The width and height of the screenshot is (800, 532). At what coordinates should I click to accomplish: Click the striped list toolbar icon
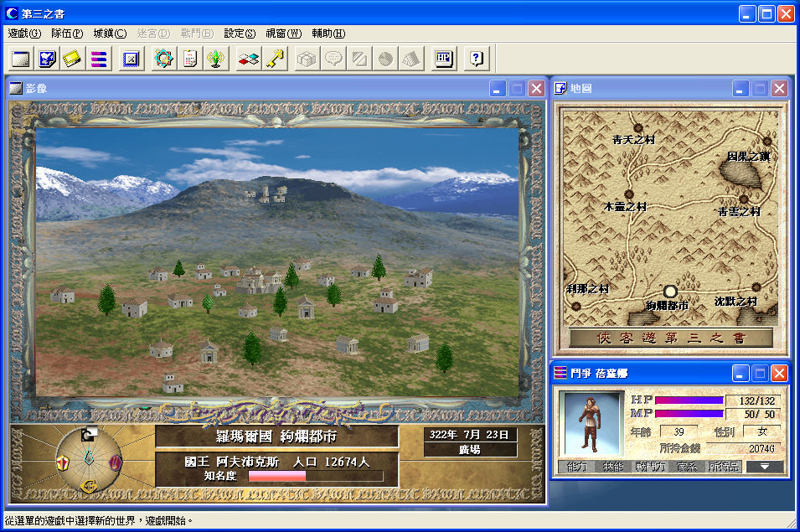99,59
